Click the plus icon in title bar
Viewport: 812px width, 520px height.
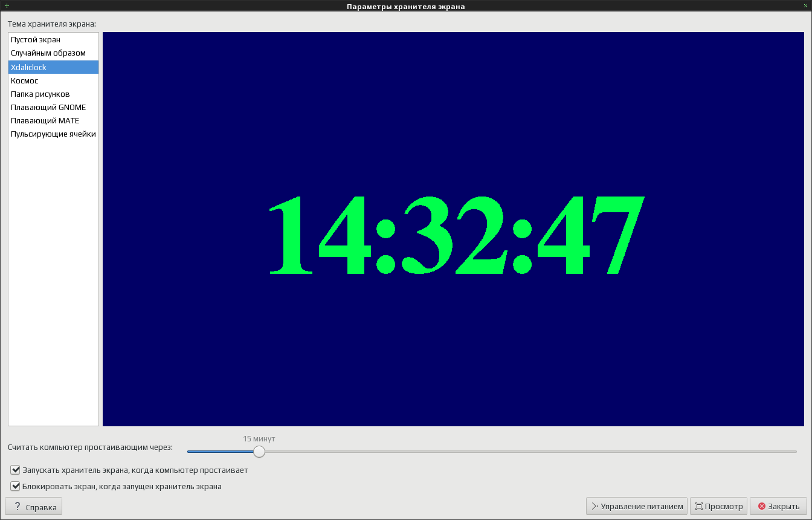[x=7, y=5]
